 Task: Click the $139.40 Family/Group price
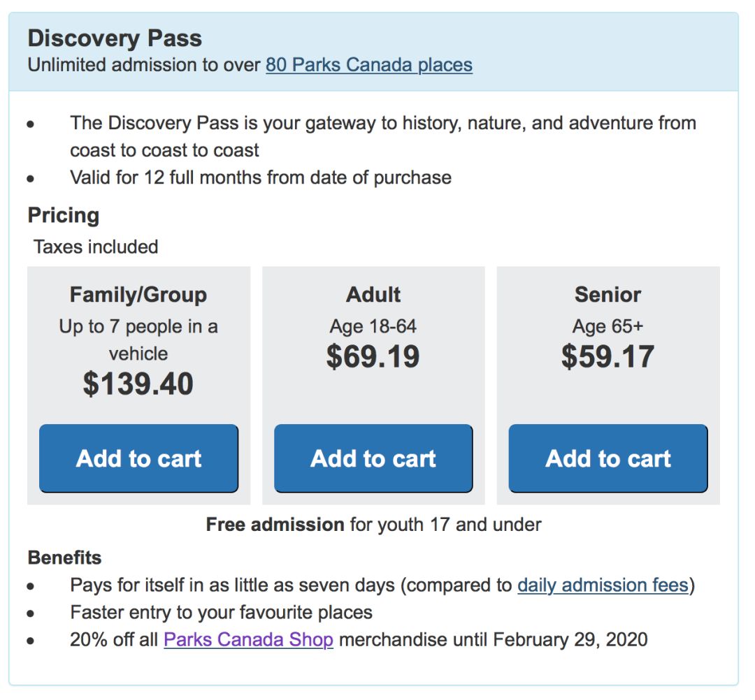(138, 384)
